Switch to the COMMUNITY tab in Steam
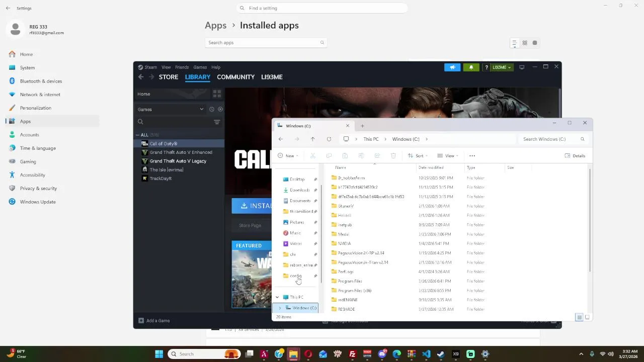The height and width of the screenshot is (362, 644). point(235,77)
